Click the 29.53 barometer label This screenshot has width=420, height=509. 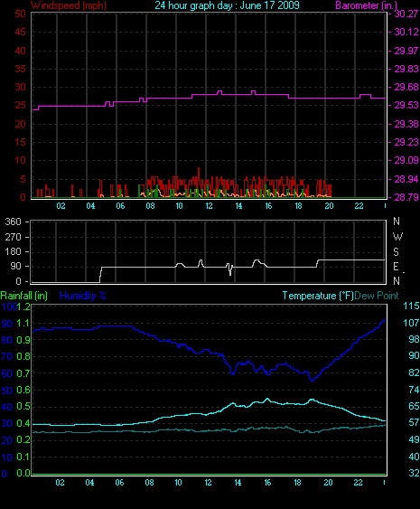click(406, 105)
